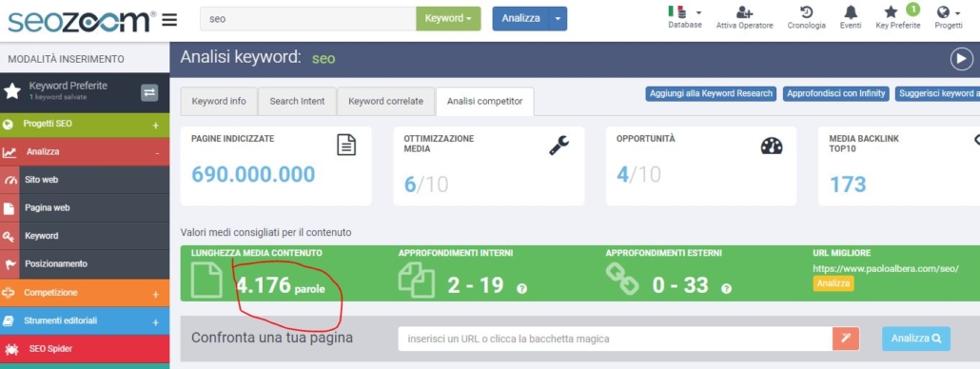Open the Keyword type dropdown
This screenshot has height=369, width=980.
coord(448,19)
